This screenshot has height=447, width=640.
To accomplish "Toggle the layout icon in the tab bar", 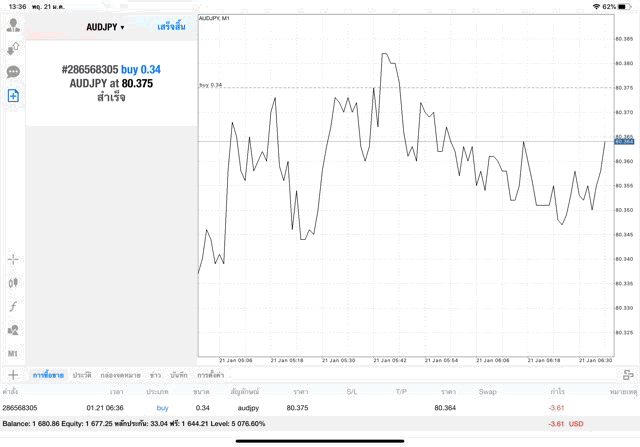I will [x=628, y=375].
